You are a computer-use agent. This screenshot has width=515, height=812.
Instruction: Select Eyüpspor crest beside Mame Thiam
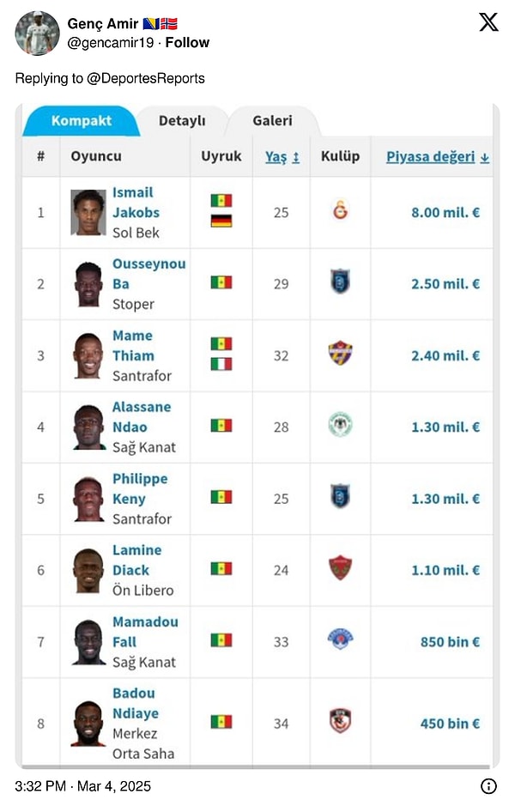tap(340, 353)
